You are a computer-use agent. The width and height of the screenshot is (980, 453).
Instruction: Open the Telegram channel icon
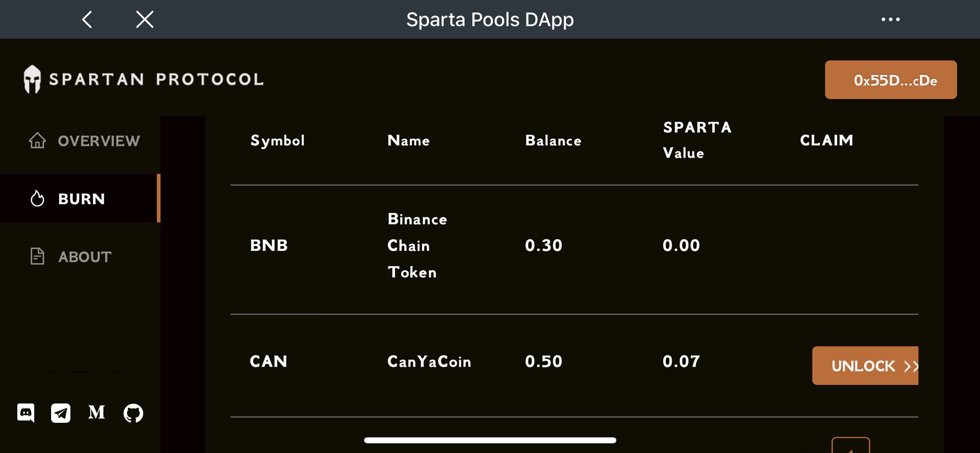click(x=60, y=413)
